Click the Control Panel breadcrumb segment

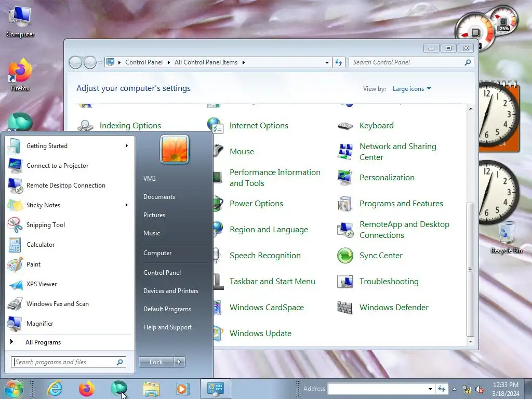point(144,62)
